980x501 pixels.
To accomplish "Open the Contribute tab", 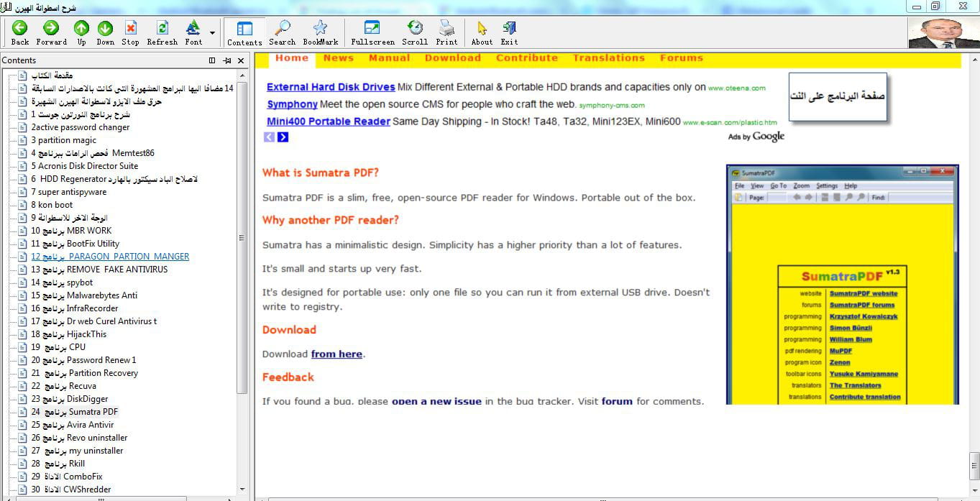I will [x=527, y=58].
